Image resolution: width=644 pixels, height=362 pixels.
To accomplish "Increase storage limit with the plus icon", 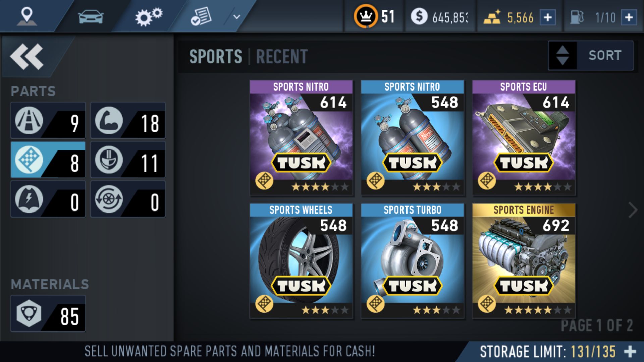I will tap(630, 351).
